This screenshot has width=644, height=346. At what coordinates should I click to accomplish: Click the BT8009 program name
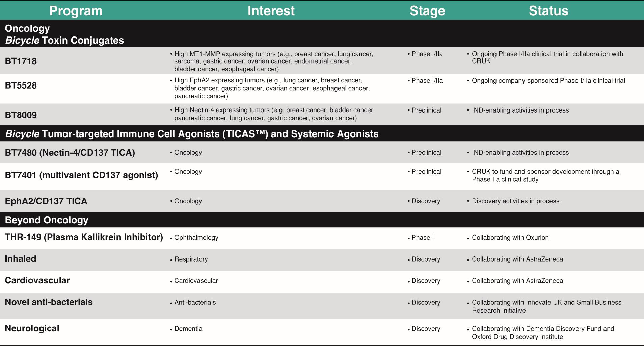21,115
